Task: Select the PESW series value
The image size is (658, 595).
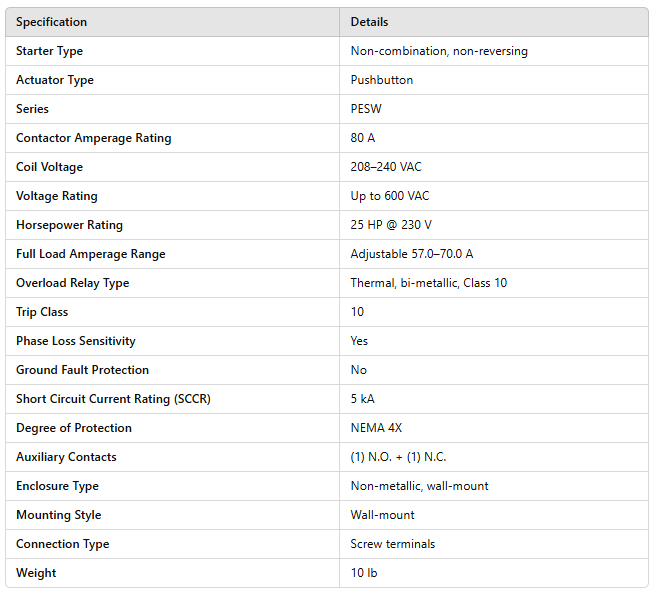Action: pyautogui.click(x=365, y=109)
